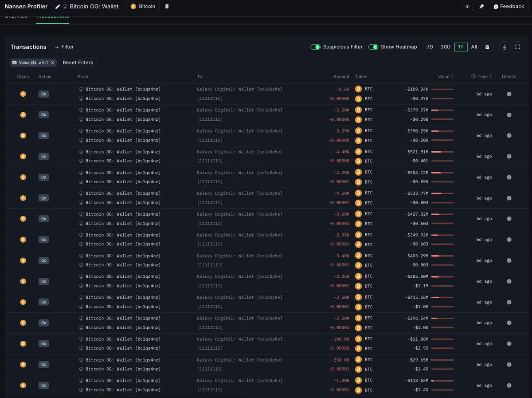Switch to the Transactions tab
This screenshot has width=532, height=398.
coord(53,17)
